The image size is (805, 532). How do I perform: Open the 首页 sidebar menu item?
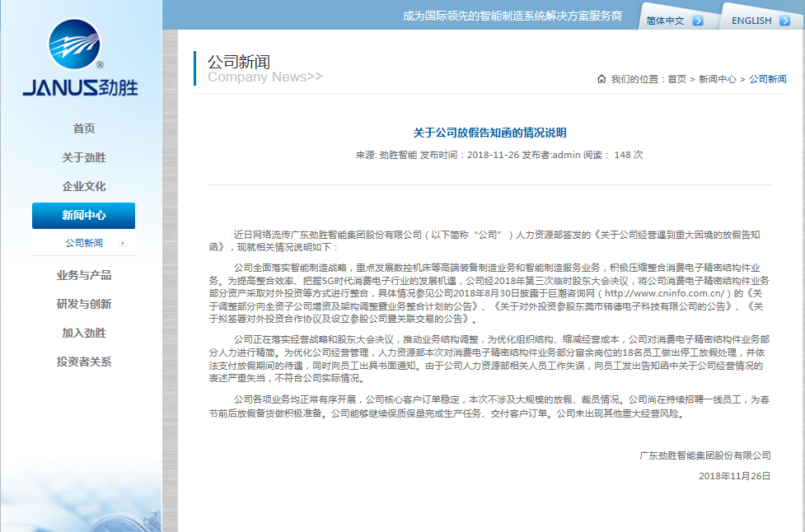click(x=83, y=128)
